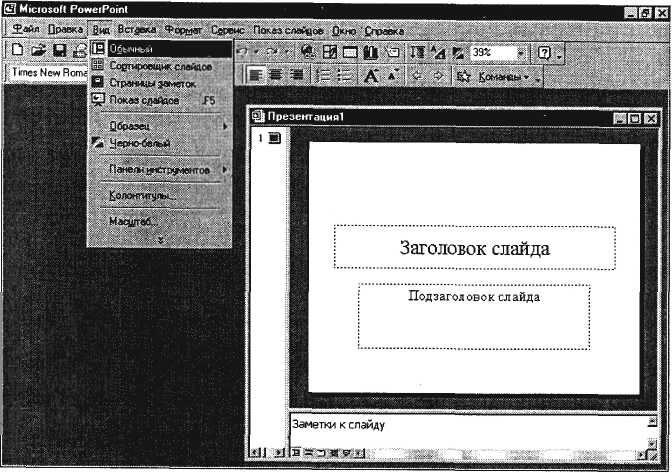Insert a hyperlink with the globe icon
Screen dimensions: 672x473
308,52
